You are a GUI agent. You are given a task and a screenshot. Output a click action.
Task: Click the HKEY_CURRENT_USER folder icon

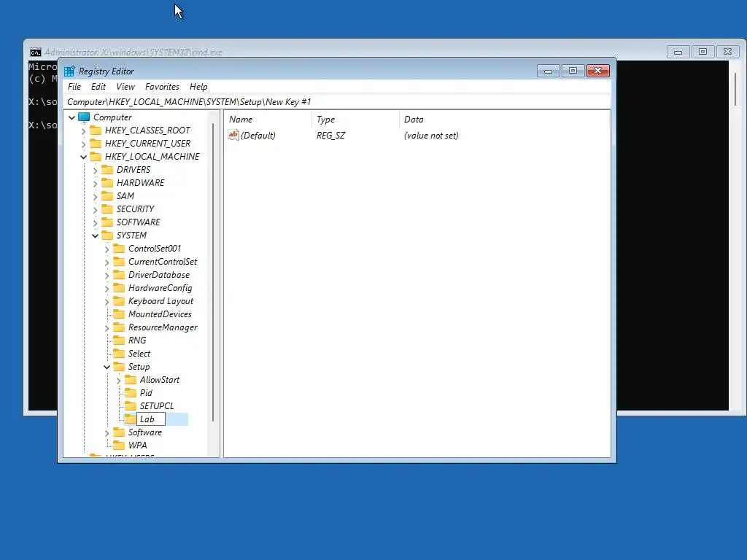coord(96,144)
